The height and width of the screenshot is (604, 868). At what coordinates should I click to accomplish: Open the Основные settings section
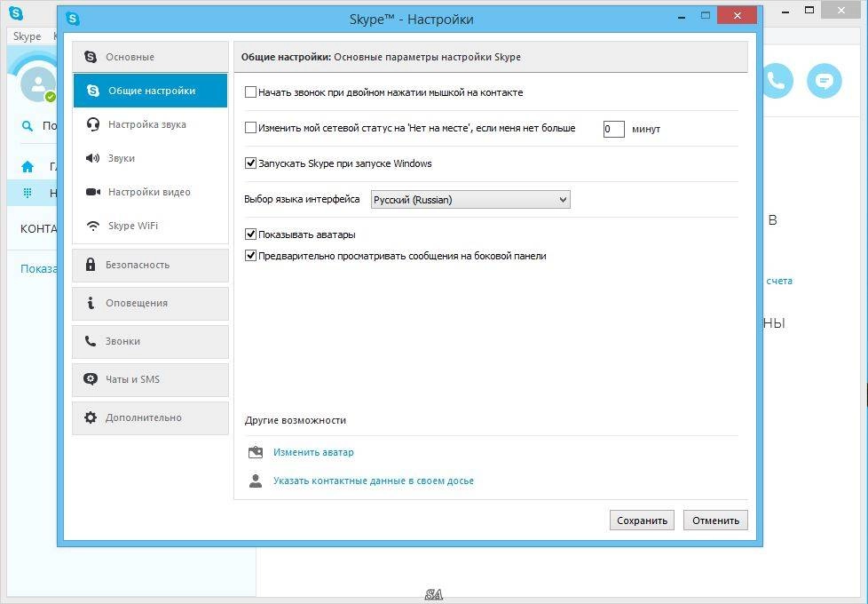point(150,57)
